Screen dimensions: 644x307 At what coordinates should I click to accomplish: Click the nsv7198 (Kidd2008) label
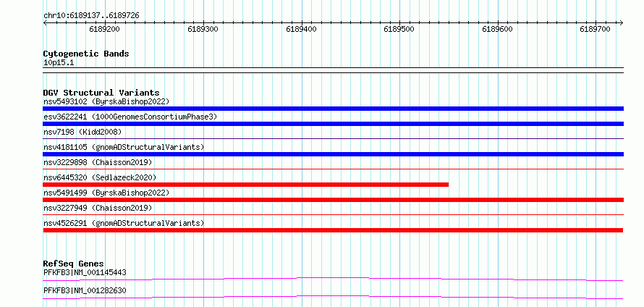tap(82, 132)
